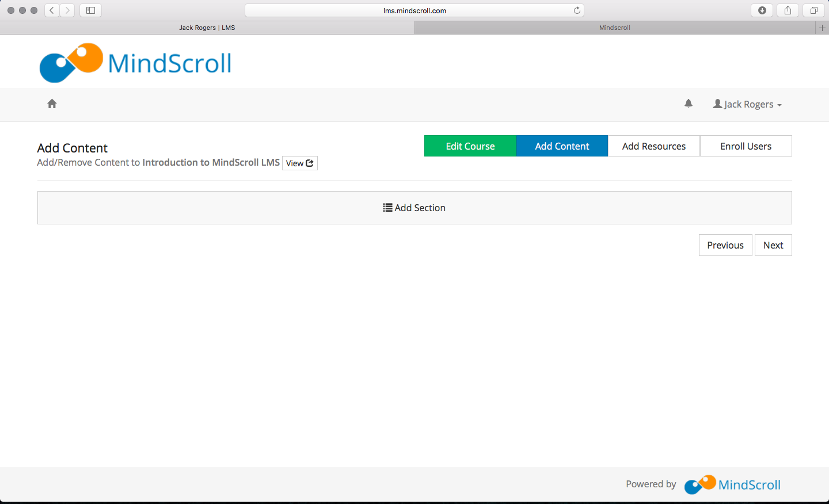Click the footer MindScroll logo
Viewport: 829px width, 504px height.
pos(732,484)
